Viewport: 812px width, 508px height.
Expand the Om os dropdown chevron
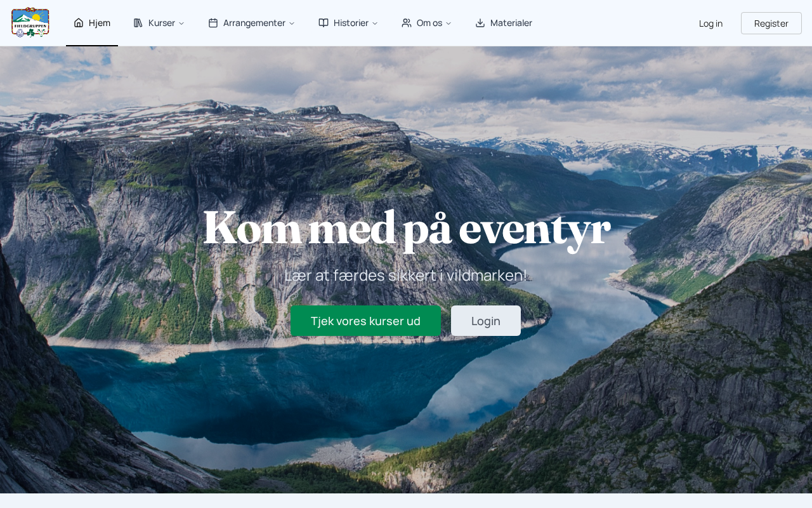click(x=449, y=23)
